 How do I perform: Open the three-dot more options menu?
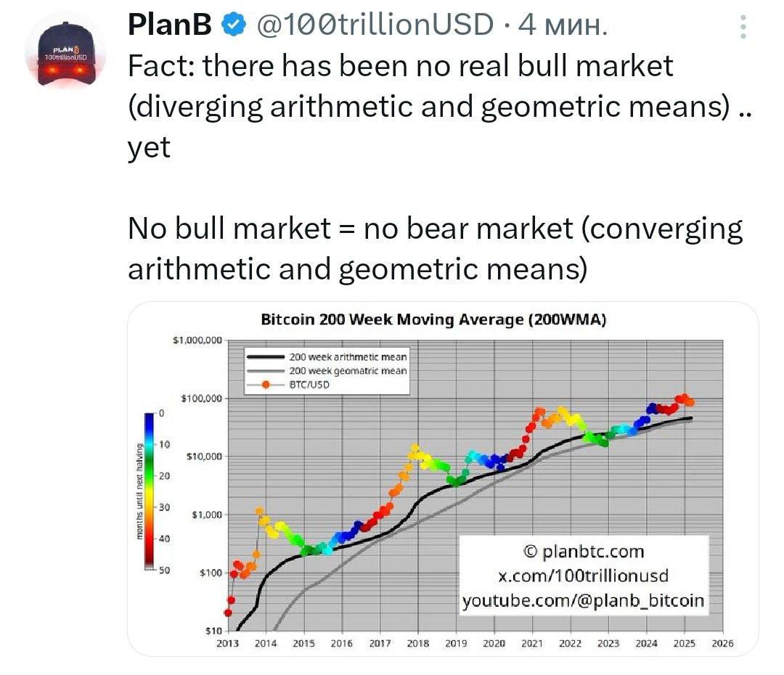click(743, 27)
